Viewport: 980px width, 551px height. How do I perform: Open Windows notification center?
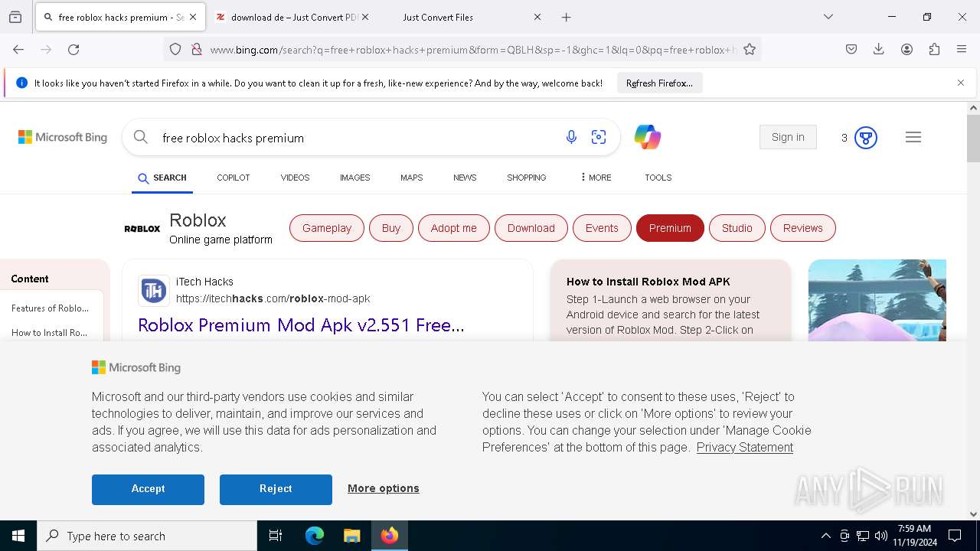point(955,536)
